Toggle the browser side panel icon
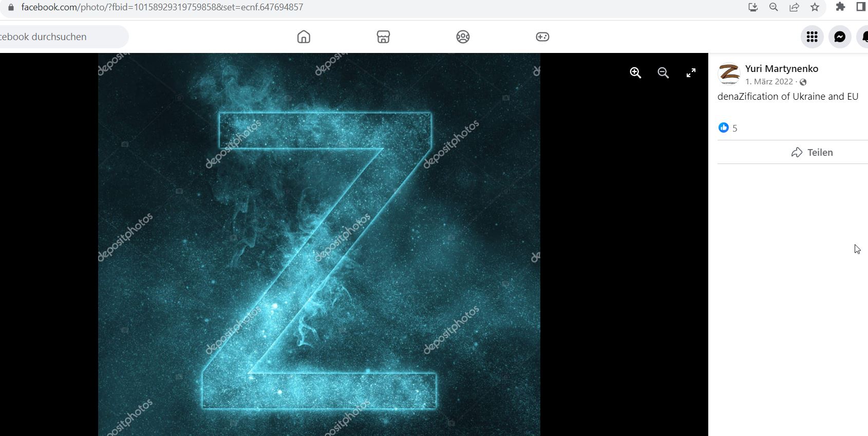 click(861, 7)
